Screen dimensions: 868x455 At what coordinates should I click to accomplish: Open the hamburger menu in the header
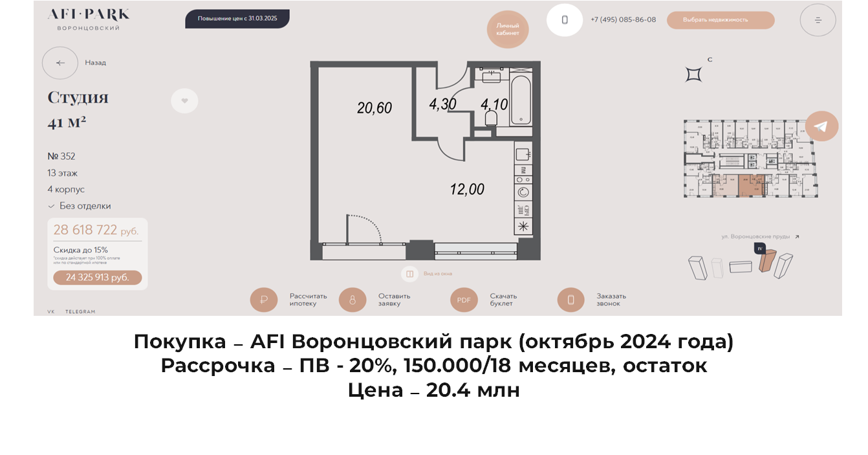point(818,20)
